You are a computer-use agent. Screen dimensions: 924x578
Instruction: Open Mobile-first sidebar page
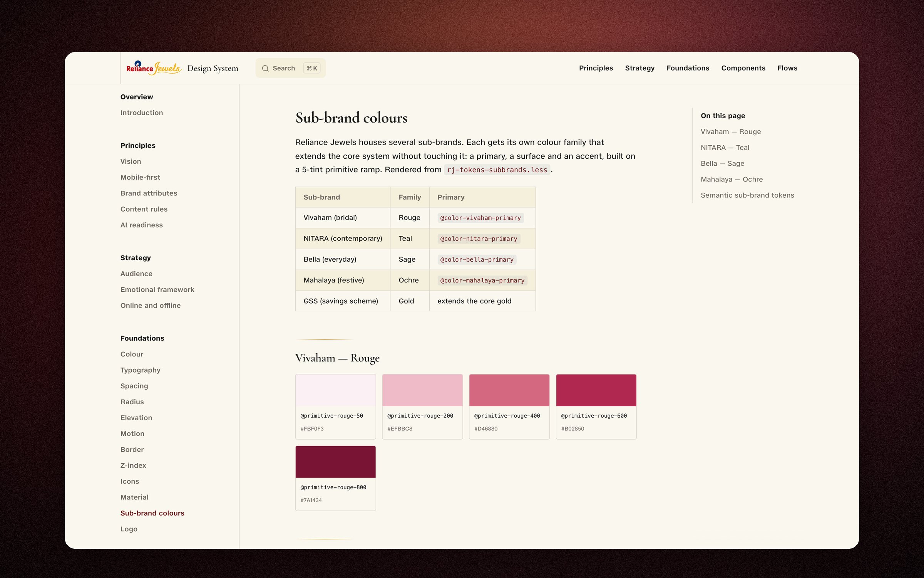pos(140,177)
